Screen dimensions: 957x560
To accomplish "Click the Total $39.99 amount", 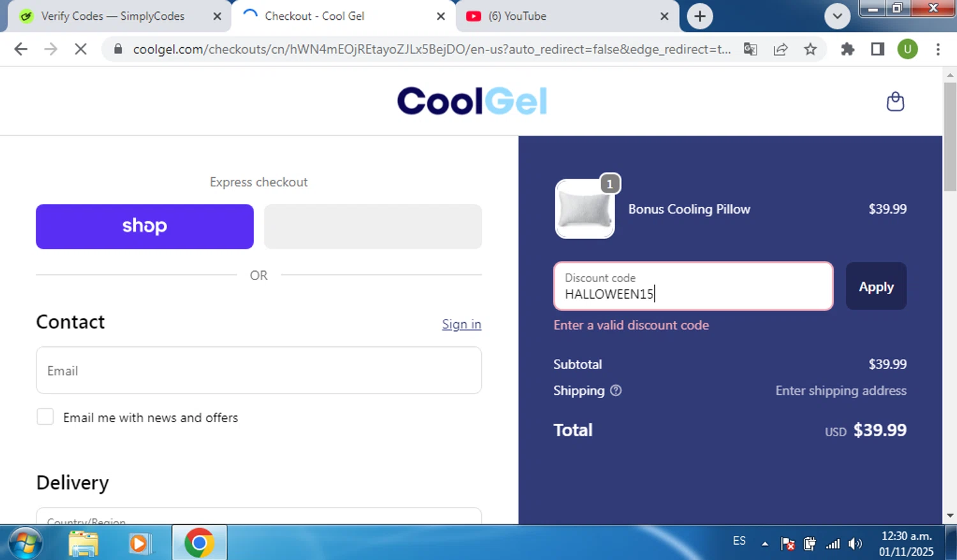I will click(880, 430).
